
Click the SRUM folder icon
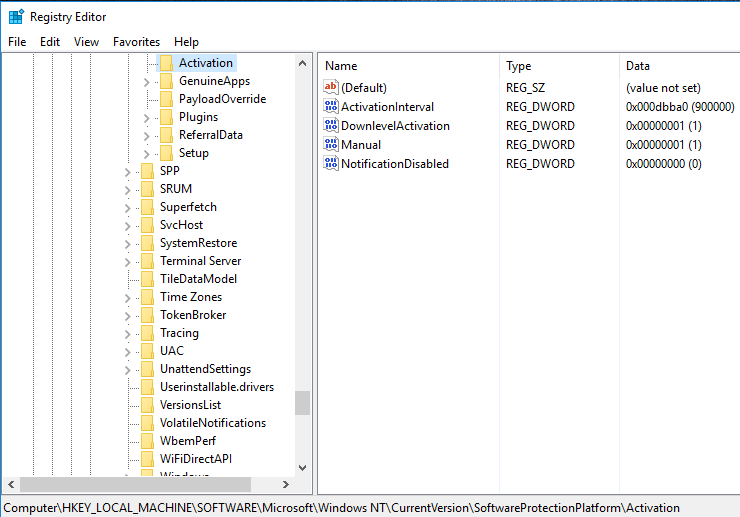tap(147, 189)
